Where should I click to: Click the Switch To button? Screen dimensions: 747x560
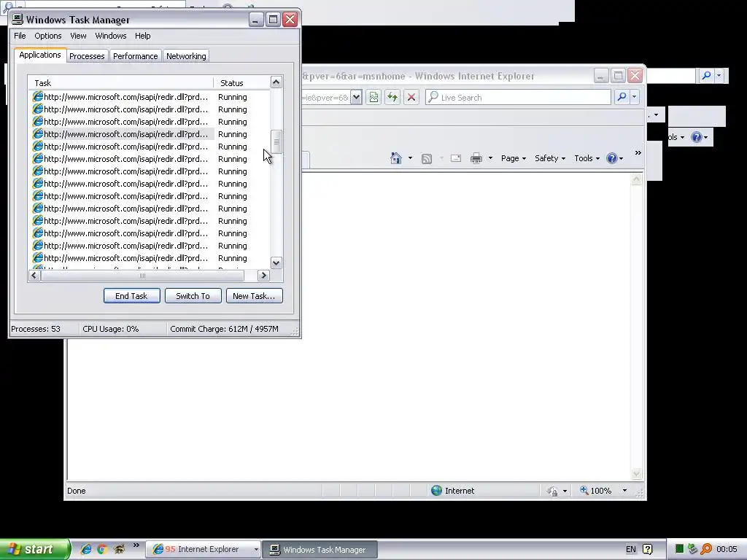tap(193, 296)
